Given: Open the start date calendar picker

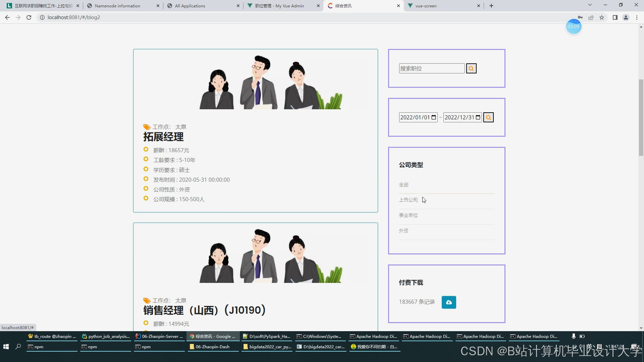Looking at the screenshot, I should 434,117.
